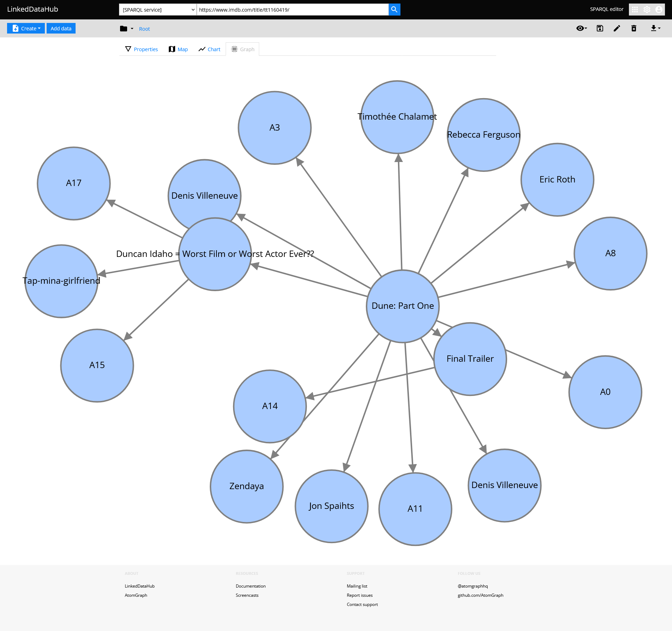The width and height of the screenshot is (672, 631).
Task: Go to the LinkedDataHub home logo
Action: 32,9
